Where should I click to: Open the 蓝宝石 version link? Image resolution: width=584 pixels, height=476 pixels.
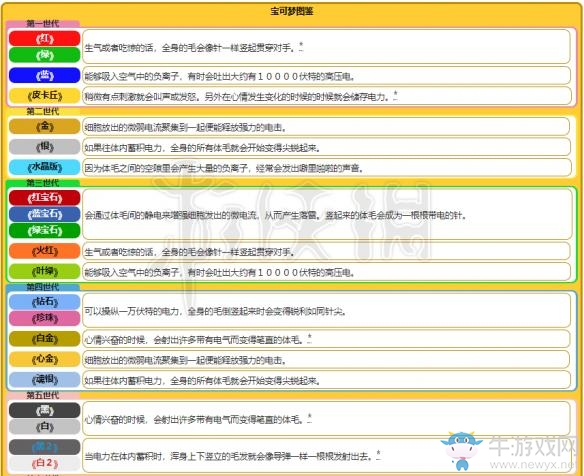click(x=45, y=214)
